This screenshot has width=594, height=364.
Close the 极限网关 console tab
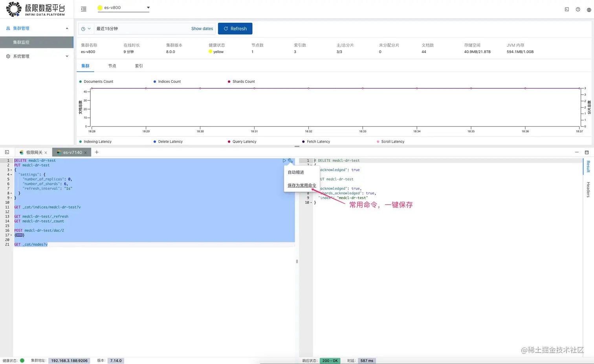pyautogui.click(x=46, y=153)
